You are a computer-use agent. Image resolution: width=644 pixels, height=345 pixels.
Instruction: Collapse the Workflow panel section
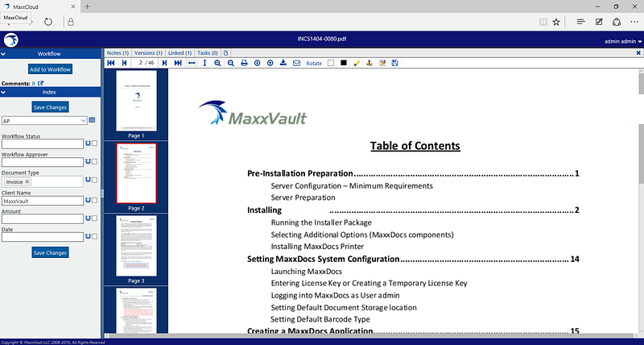pos(3,53)
